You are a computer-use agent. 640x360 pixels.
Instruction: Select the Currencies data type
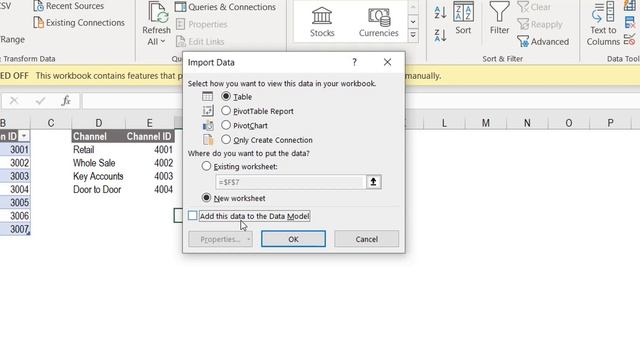[378, 22]
